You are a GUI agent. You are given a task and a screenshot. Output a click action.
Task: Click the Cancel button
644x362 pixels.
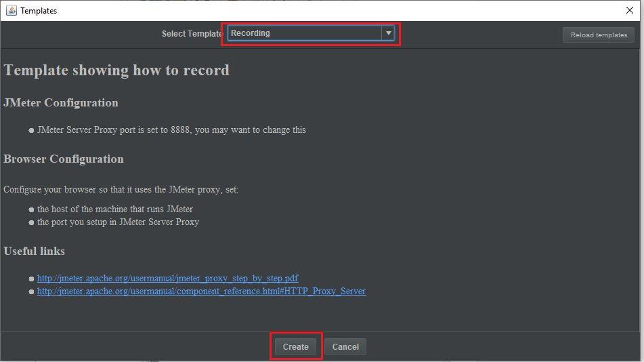[345, 347]
